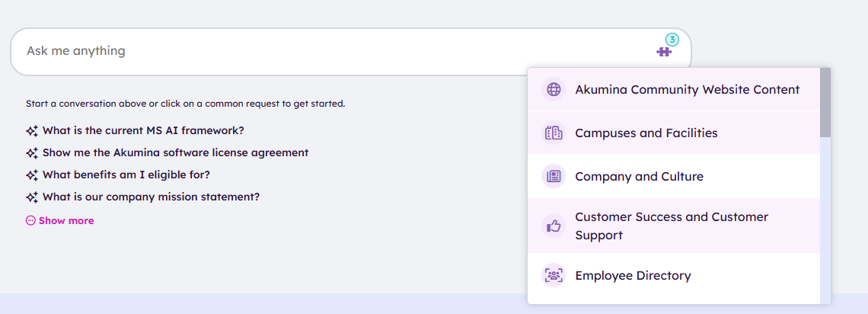Click the newspaper icon for Company and Culture
The width and height of the screenshot is (868, 314).
[554, 177]
